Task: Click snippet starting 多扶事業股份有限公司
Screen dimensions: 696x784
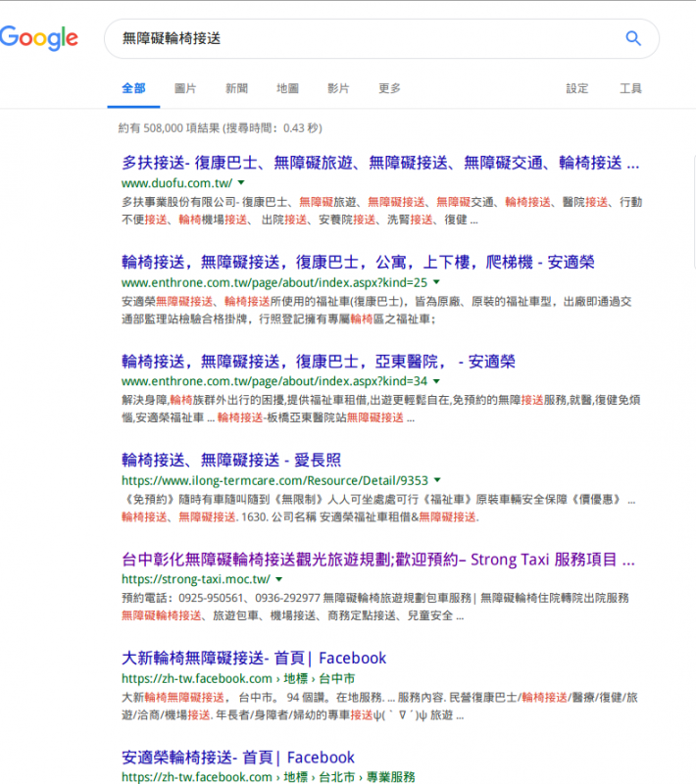Action: tap(382, 211)
